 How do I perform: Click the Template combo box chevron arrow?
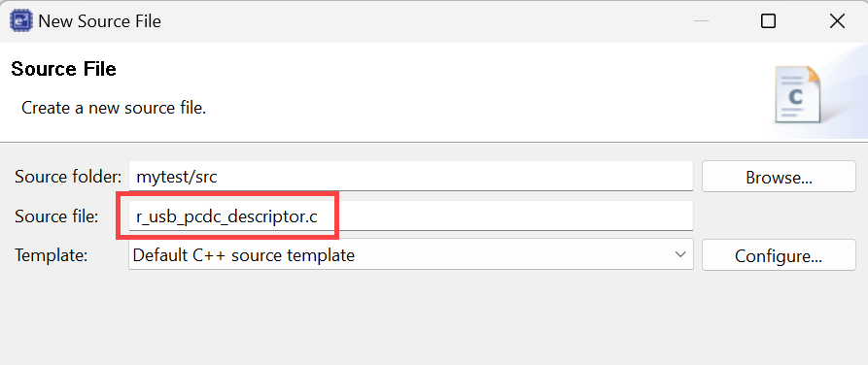(680, 255)
